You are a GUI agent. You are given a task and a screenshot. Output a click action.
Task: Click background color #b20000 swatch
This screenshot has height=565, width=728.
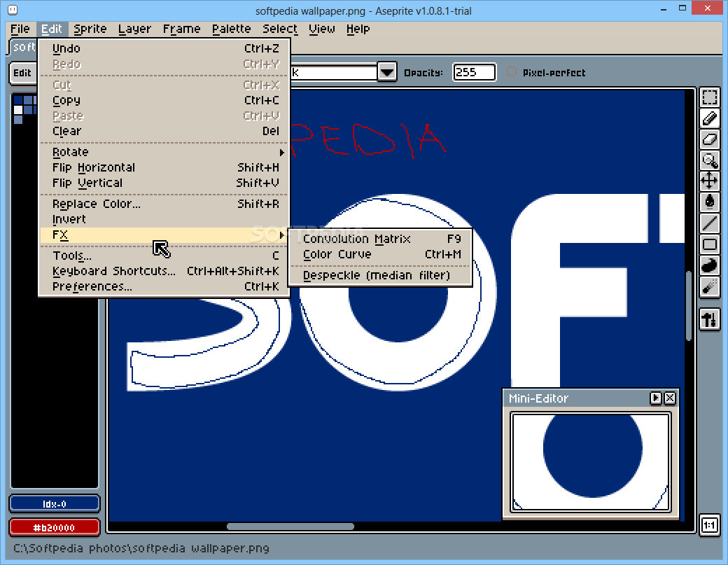pyautogui.click(x=55, y=528)
